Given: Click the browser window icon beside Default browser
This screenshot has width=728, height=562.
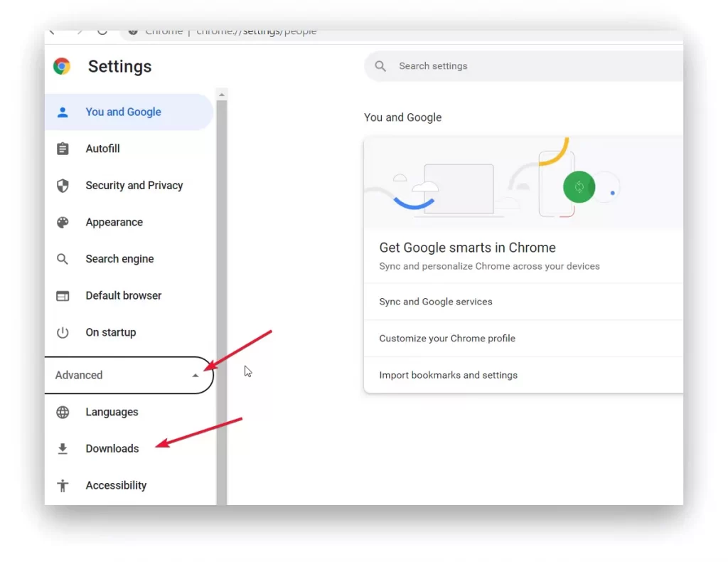Looking at the screenshot, I should (63, 296).
